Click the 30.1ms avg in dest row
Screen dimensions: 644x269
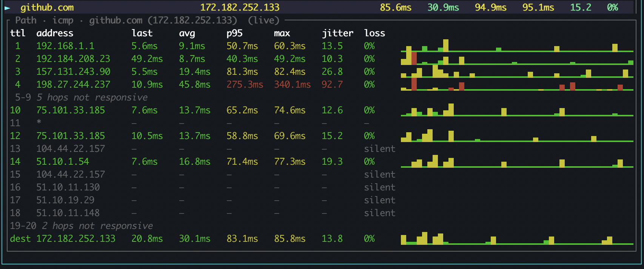pos(194,239)
